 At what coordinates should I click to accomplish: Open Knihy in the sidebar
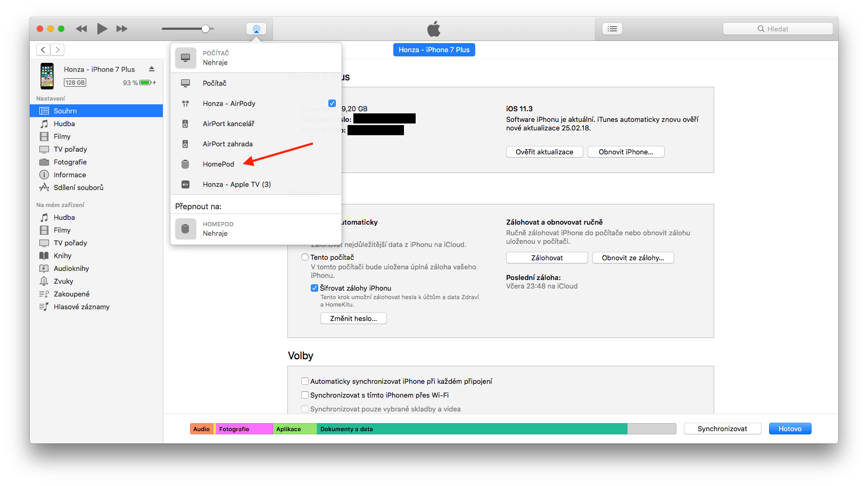click(x=96, y=256)
